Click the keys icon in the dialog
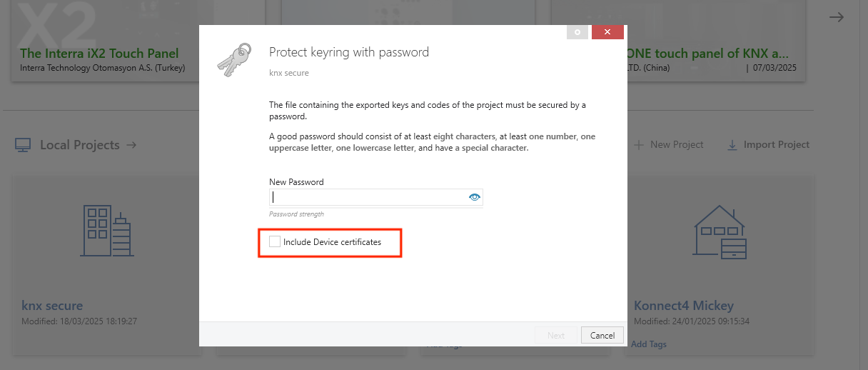This screenshot has width=868, height=370. pyautogui.click(x=234, y=59)
